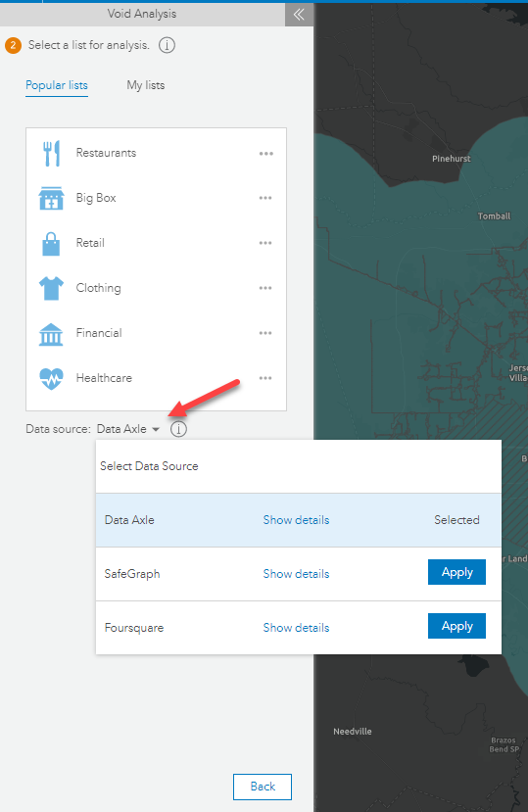Open more options for Restaurants

(265, 153)
